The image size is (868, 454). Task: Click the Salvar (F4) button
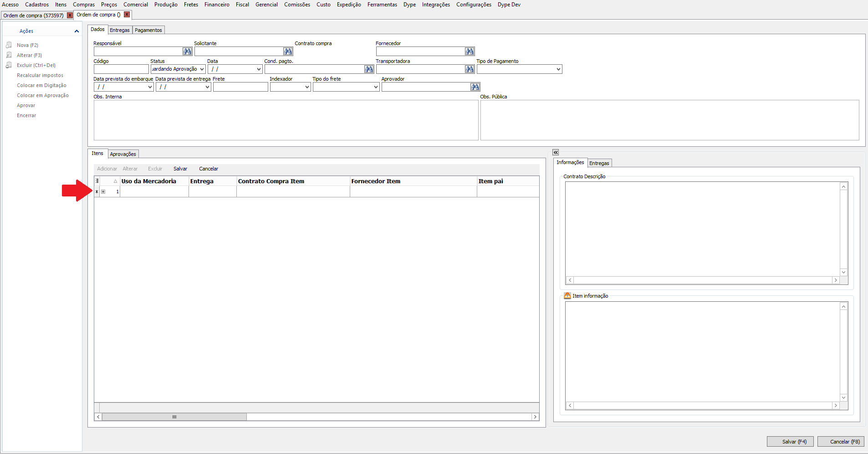(790, 442)
